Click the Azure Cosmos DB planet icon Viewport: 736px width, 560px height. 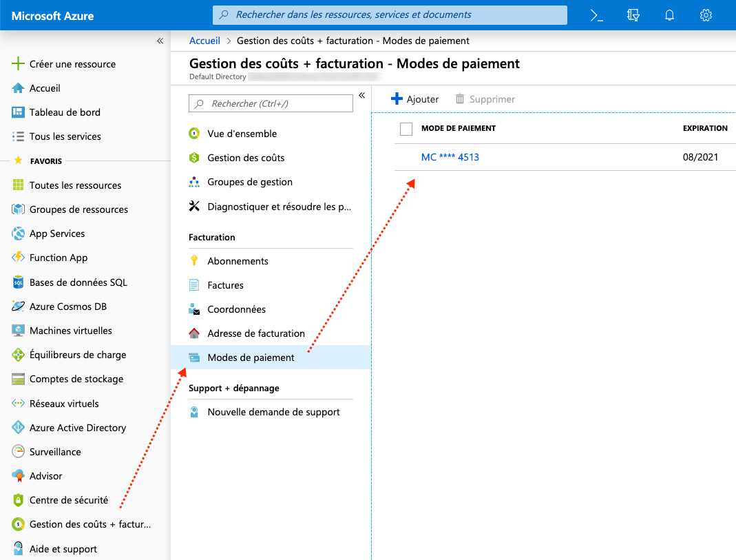coord(18,306)
